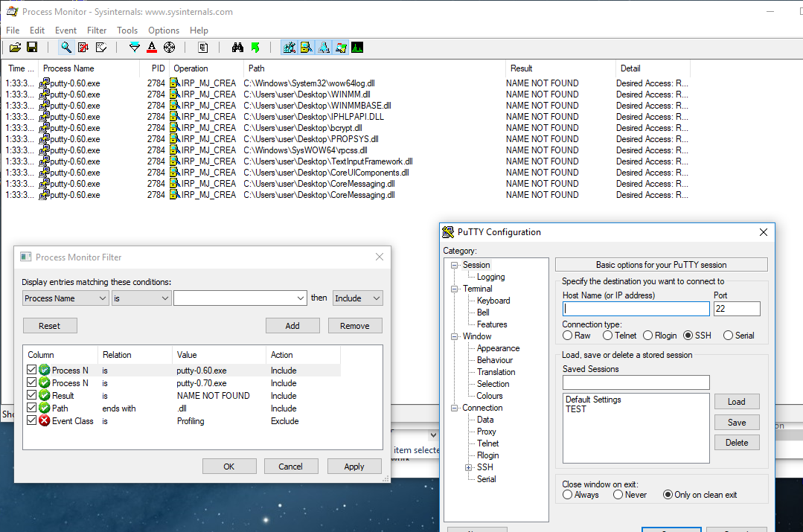The height and width of the screenshot is (532, 803).
Task: Toggle Show Profiling Events
Action: [x=357, y=47]
